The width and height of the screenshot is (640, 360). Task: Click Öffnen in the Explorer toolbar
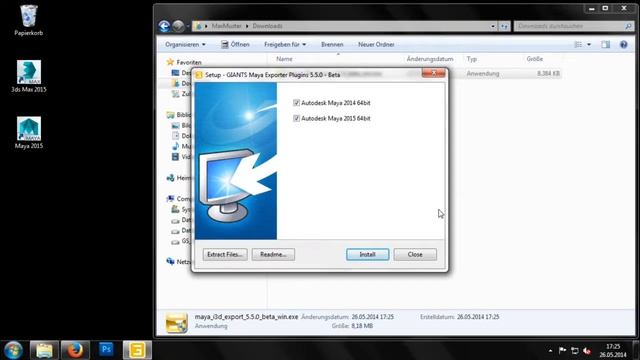tap(236, 44)
